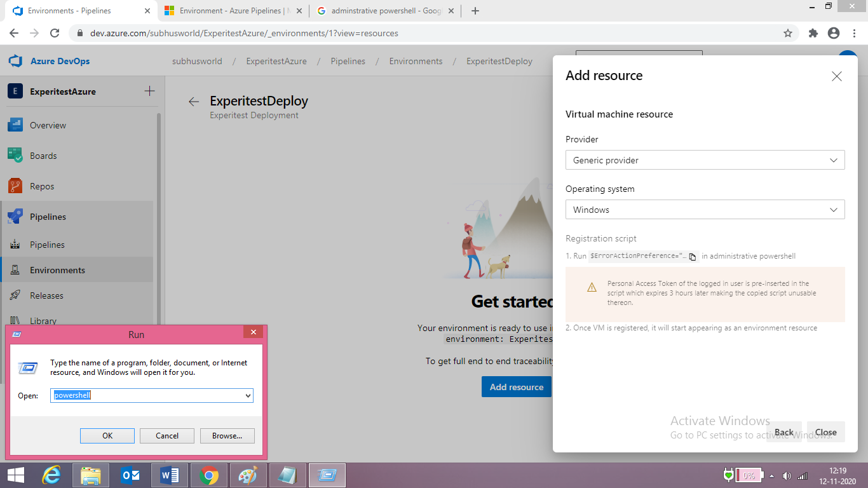Image resolution: width=868 pixels, height=488 pixels.
Task: Click the Back button in Add resource panel
Action: pos(783,432)
